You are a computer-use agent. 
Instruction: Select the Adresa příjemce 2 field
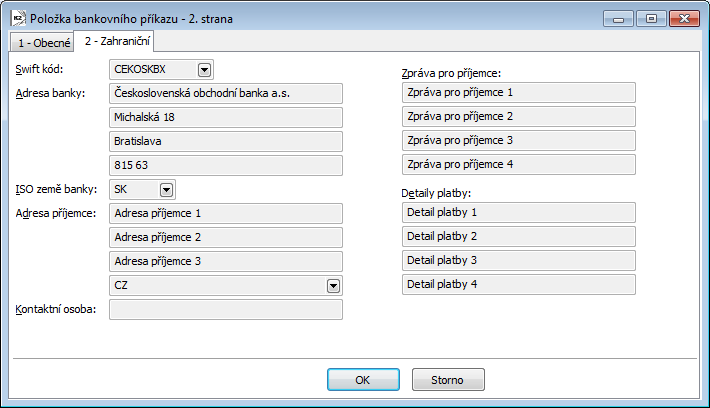(226, 237)
